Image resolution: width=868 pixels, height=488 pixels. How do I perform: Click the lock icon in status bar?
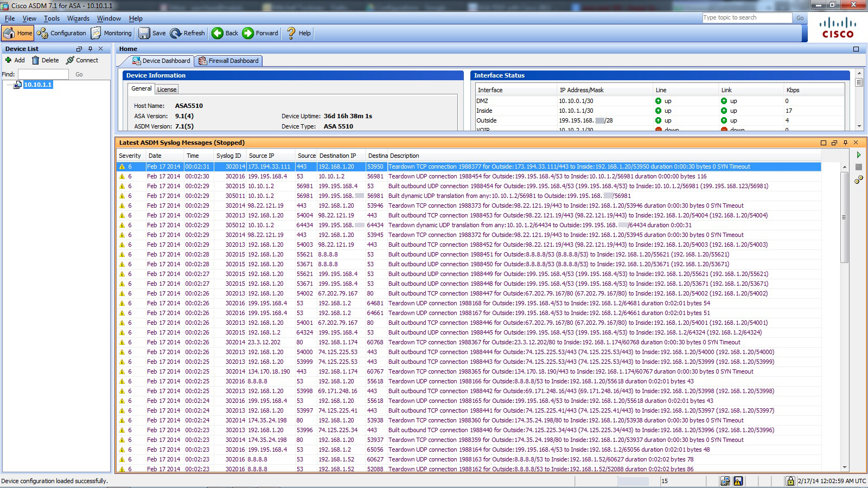(790, 481)
